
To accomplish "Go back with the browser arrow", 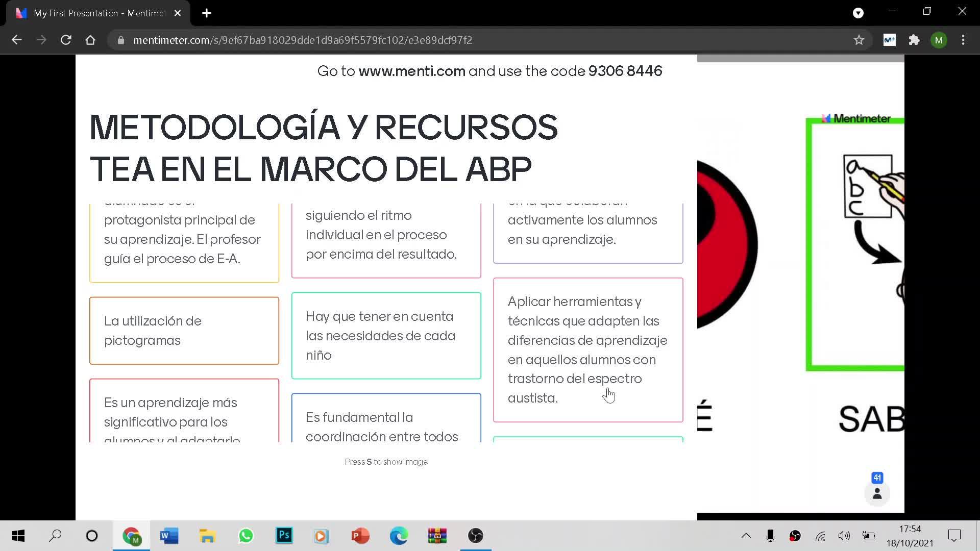I will pyautogui.click(x=17, y=40).
